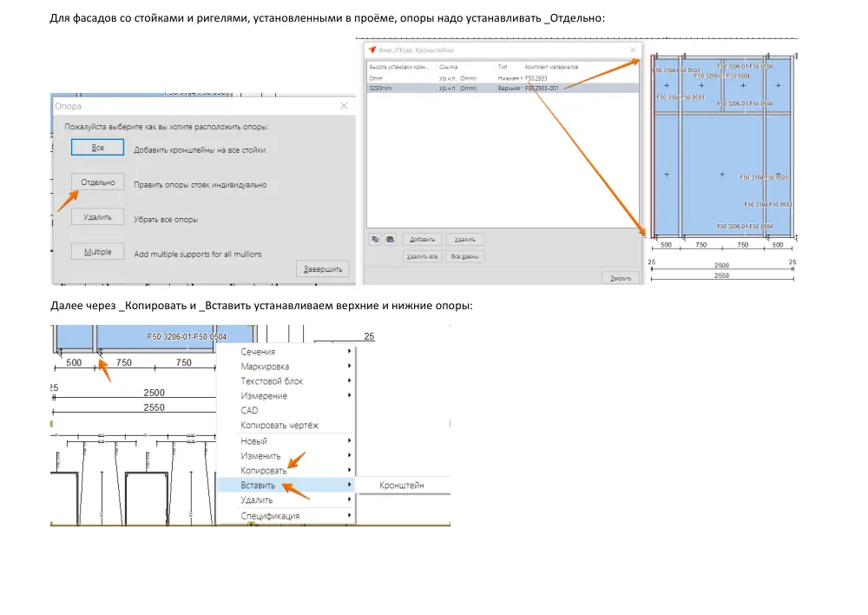Image resolution: width=868 pixels, height=615 pixels.
Task: Click the Нижняя type cell in the 0mm row
Action: click(x=510, y=78)
